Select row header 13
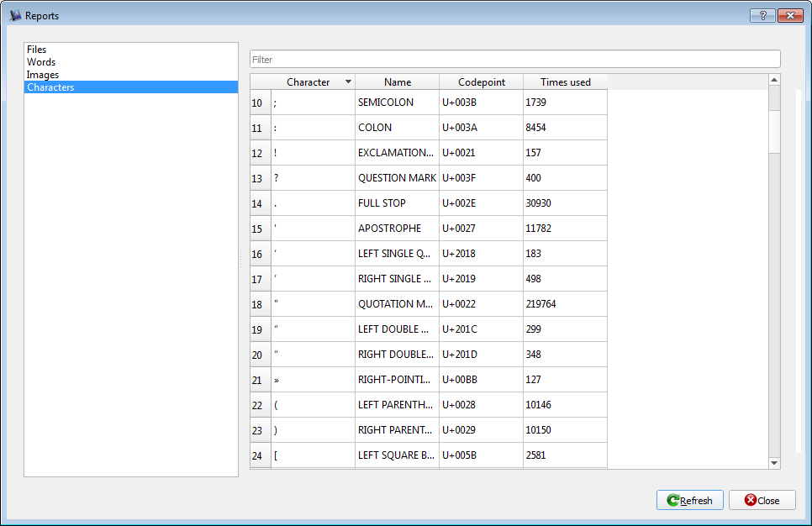Screen dimensions: 812x526 [x=261, y=178]
